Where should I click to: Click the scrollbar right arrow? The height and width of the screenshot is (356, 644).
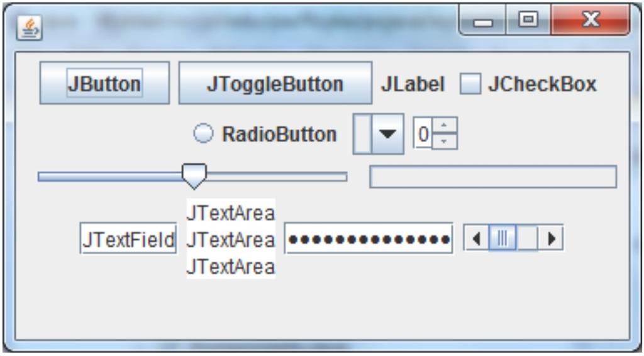pos(551,238)
